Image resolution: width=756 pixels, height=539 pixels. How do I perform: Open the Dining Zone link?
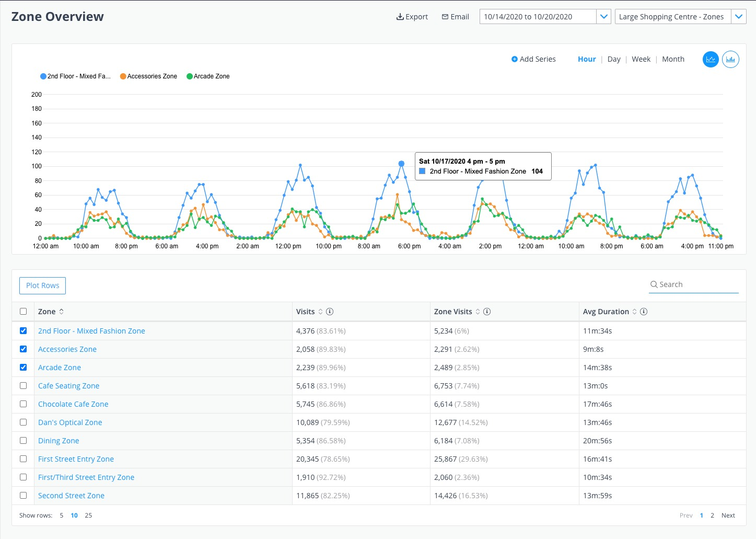coord(58,440)
